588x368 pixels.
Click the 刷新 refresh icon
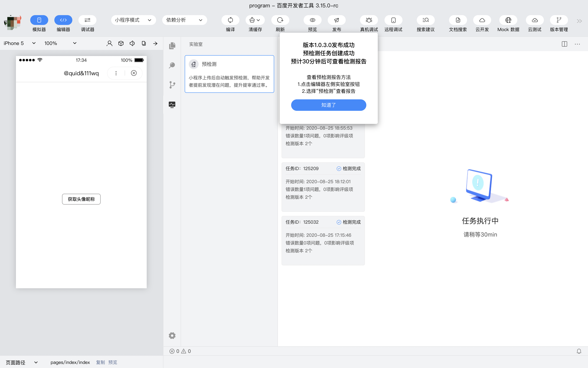point(280,20)
